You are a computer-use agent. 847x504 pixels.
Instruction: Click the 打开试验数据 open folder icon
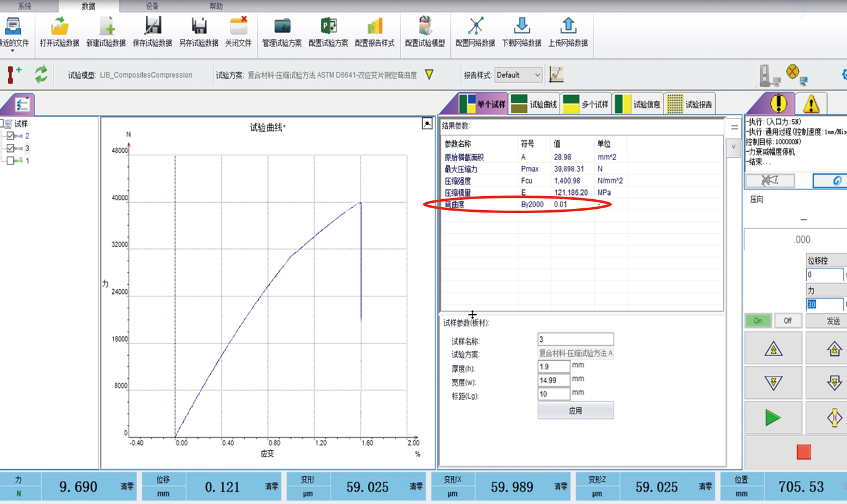point(60,27)
